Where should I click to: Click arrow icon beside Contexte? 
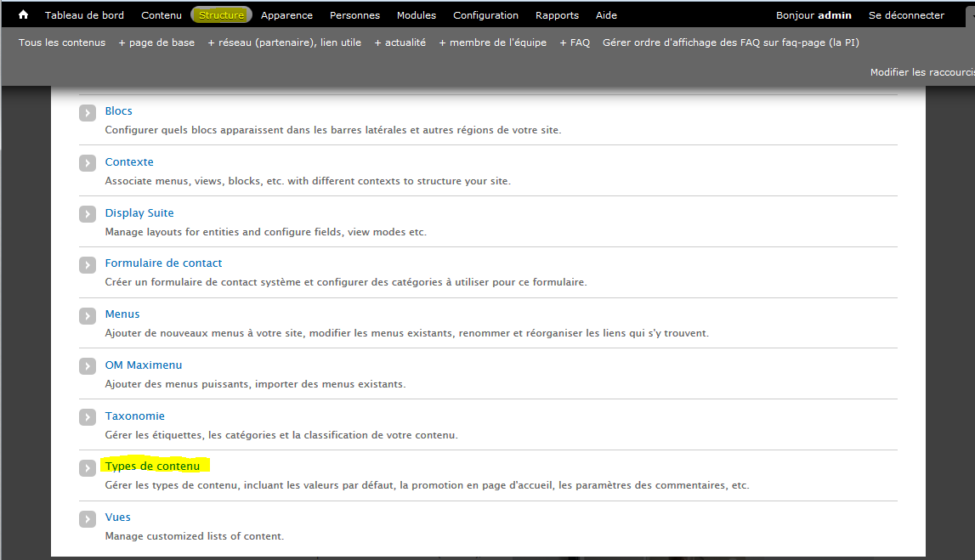pos(88,163)
